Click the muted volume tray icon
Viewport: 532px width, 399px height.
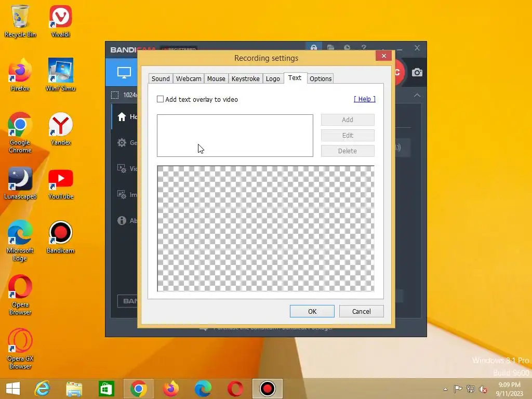pos(483,389)
